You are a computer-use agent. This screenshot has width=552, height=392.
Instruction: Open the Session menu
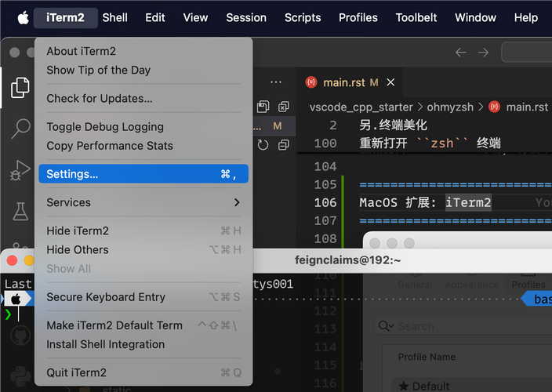tap(246, 17)
